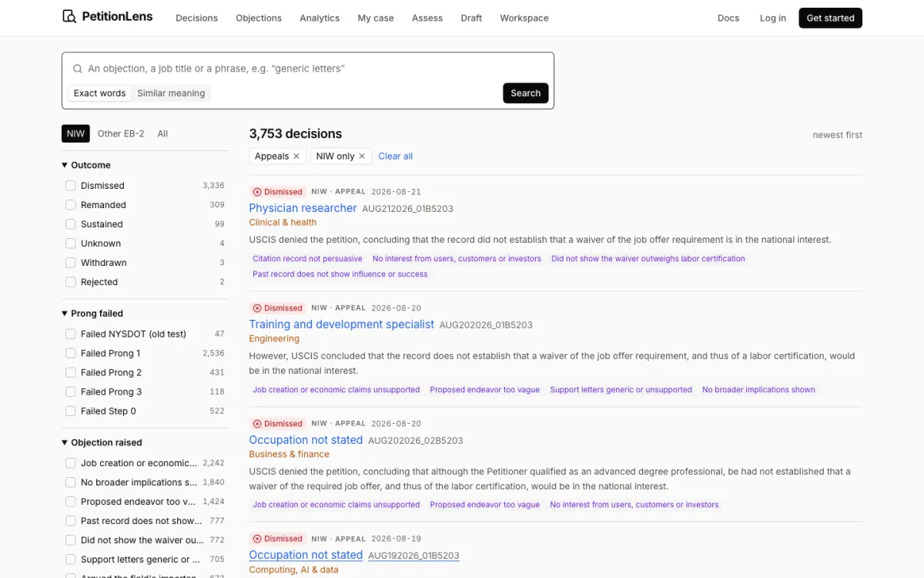Click the Citation record not persuasive tag

(x=307, y=259)
